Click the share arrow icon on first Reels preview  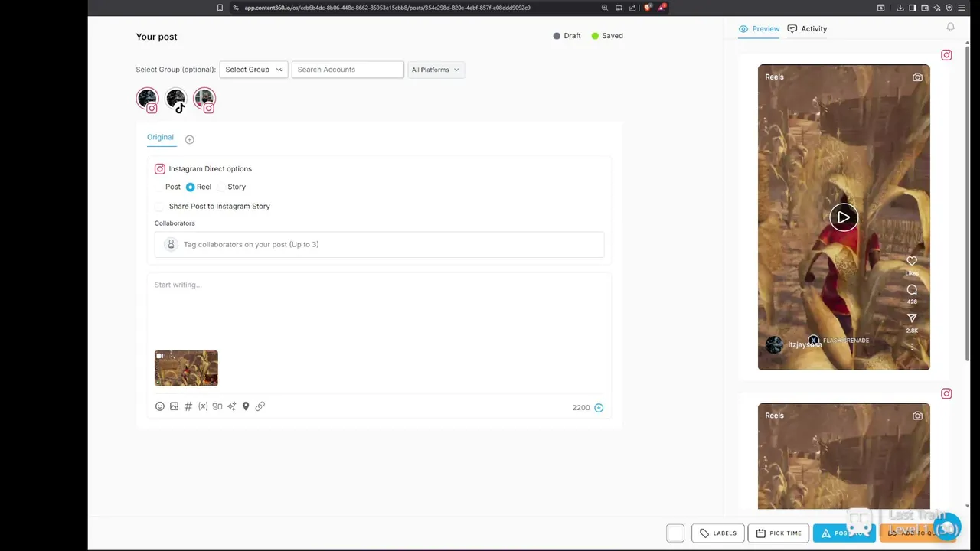(x=912, y=318)
